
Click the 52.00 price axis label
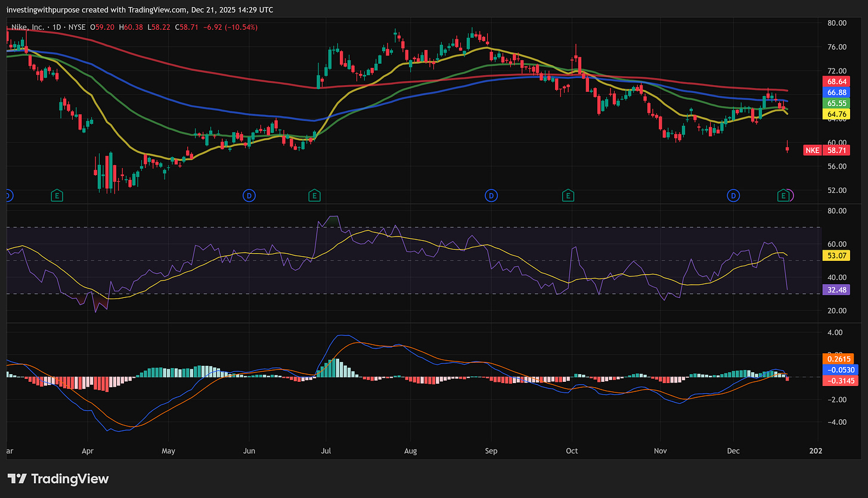coord(836,190)
